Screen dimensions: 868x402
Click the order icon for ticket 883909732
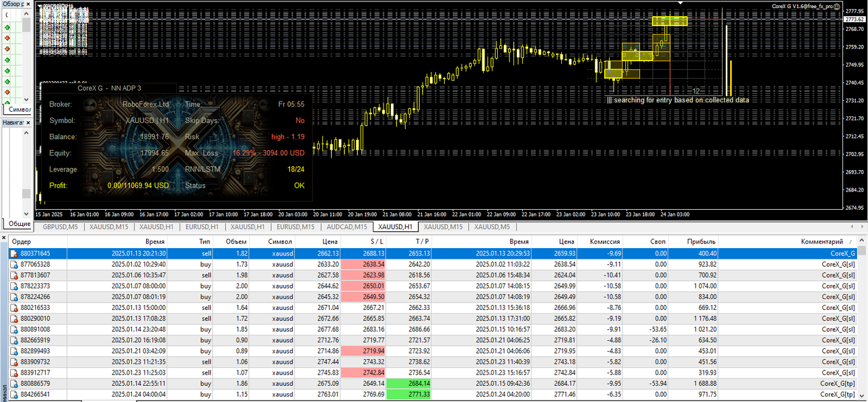[14, 362]
